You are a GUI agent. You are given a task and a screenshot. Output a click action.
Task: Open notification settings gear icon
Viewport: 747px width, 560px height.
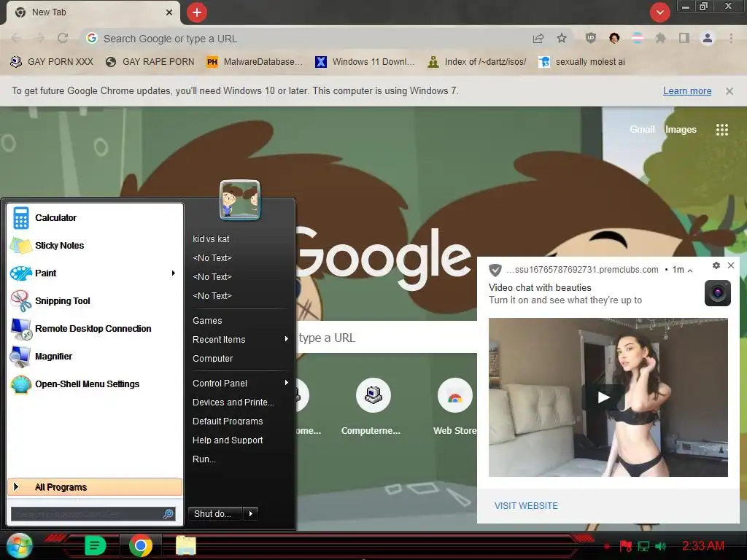716,265
